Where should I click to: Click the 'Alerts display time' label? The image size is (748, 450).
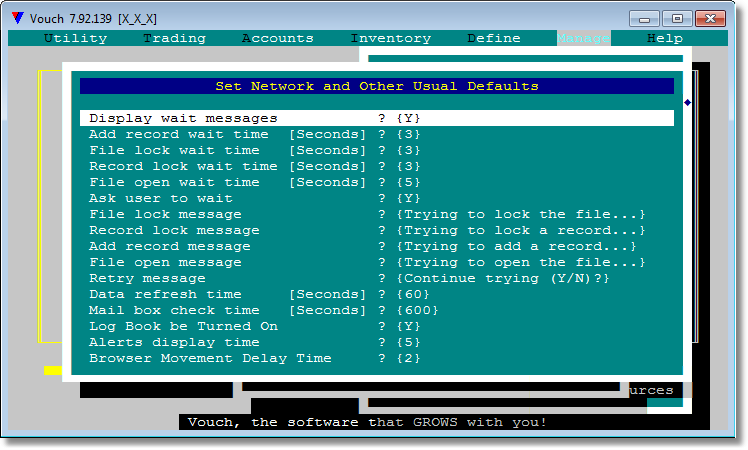[x=174, y=342]
